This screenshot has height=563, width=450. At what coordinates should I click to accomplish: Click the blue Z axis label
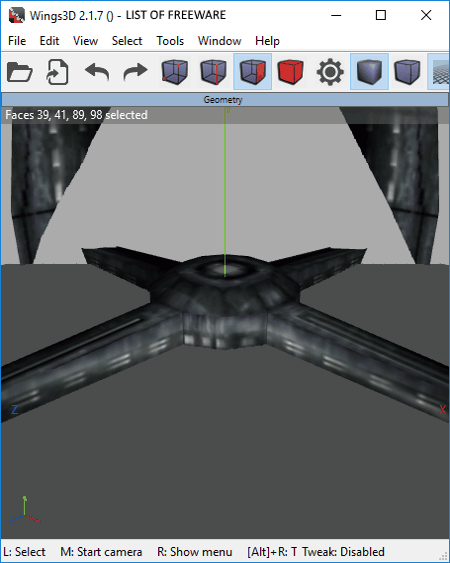(x=14, y=410)
